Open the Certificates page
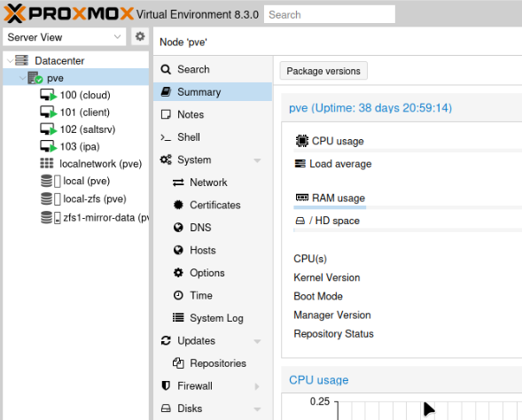Screen dimensions: 522x420 click(213, 205)
